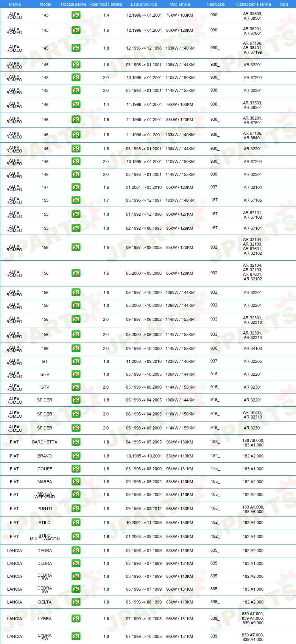Image resolution: width=296 pixels, height=644 pixels.
Task: Select the BARCHETTA model cell
Action: point(45,442)
